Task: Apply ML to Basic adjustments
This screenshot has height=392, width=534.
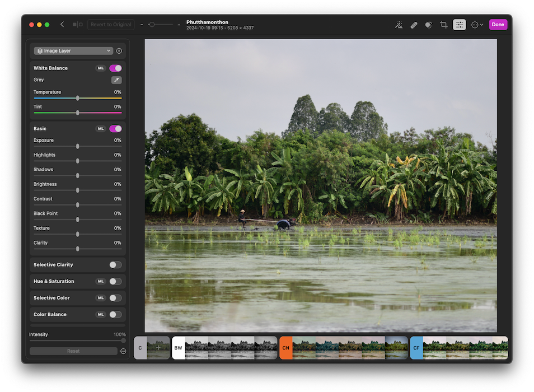Action: click(101, 129)
